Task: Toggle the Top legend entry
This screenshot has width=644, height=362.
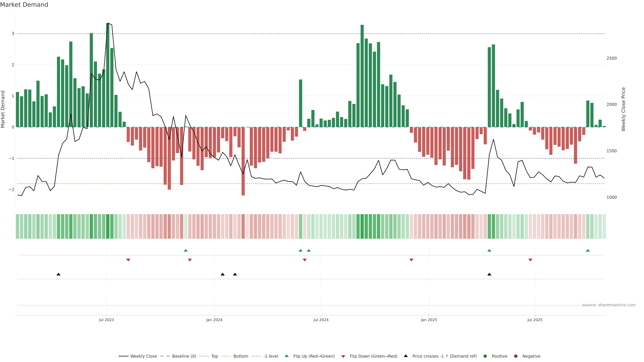Action: [x=214, y=356]
